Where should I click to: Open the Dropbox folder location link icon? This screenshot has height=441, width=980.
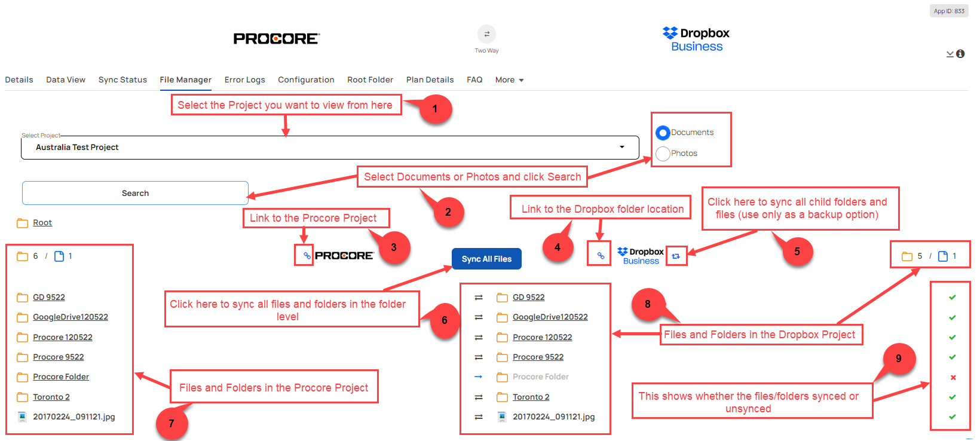601,256
